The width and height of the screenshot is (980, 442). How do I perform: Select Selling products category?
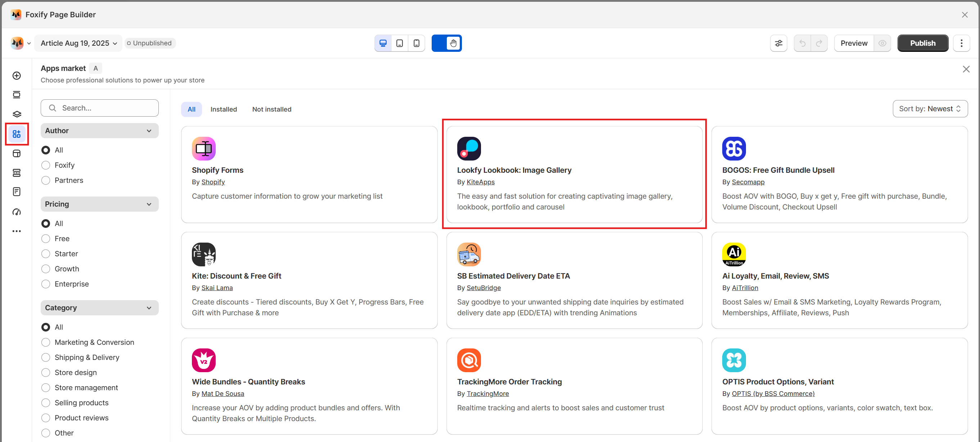pos(46,403)
